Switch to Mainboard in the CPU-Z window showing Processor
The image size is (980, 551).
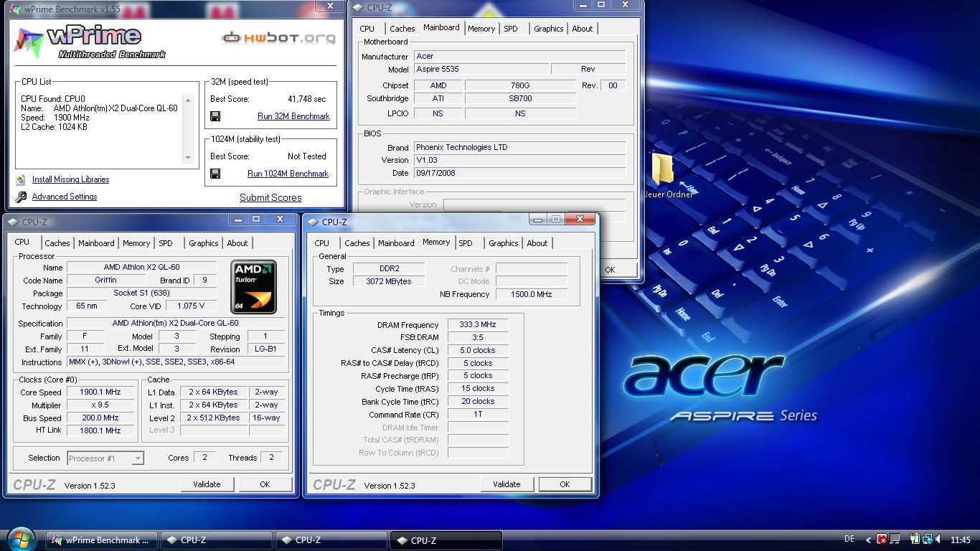click(x=96, y=243)
